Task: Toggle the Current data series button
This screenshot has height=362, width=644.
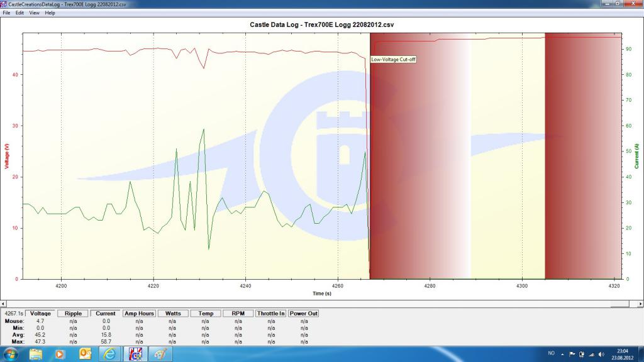Action: point(105,313)
